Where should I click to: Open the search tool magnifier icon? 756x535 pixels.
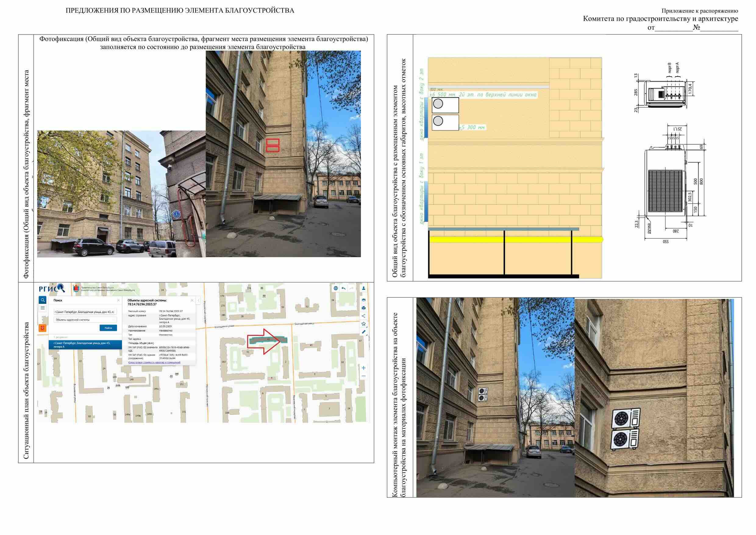43,300
